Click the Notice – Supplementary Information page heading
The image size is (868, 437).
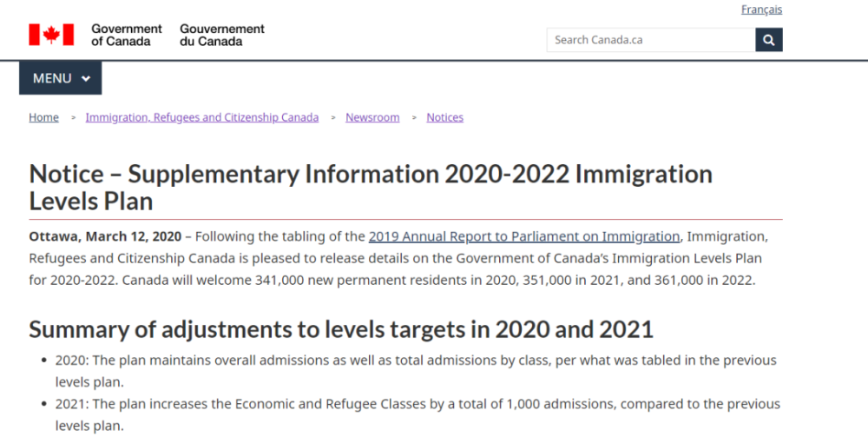click(371, 187)
